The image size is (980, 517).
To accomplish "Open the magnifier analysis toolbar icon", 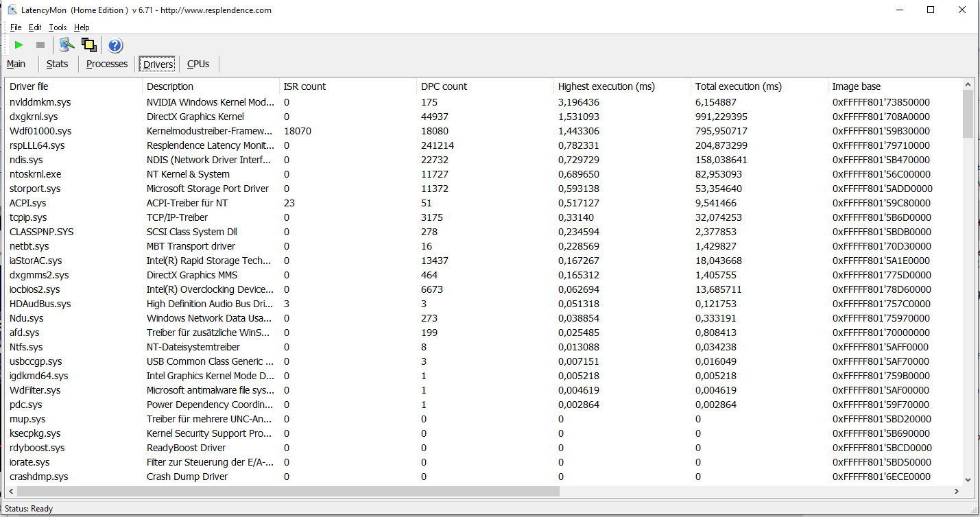I will tap(67, 45).
